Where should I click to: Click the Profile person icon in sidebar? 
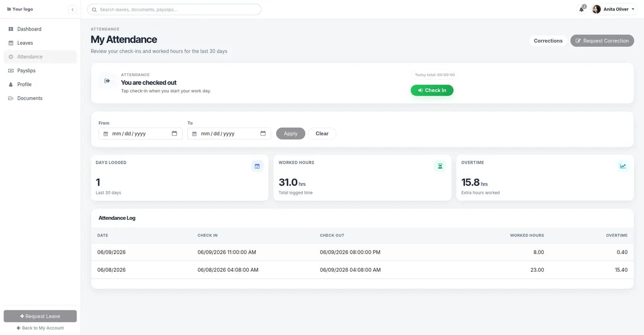point(11,85)
